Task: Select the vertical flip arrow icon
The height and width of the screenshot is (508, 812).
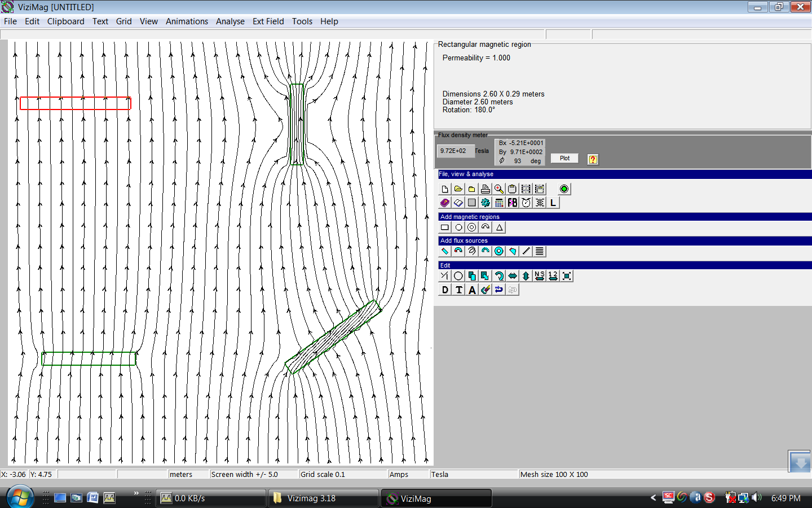Action: point(526,276)
